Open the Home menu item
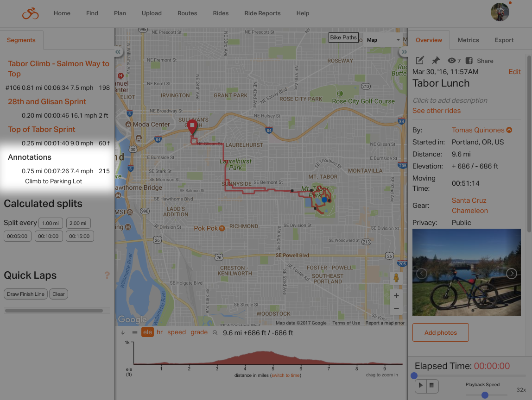 pos(62,13)
